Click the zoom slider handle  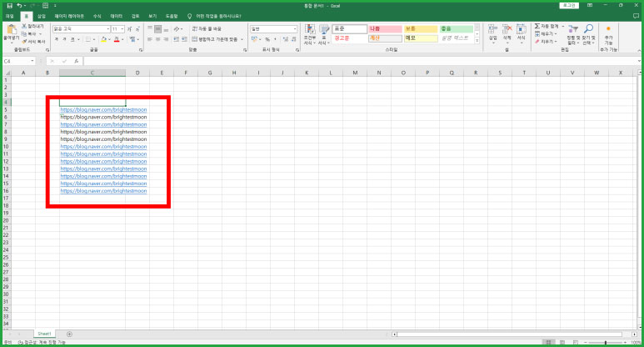606,342
